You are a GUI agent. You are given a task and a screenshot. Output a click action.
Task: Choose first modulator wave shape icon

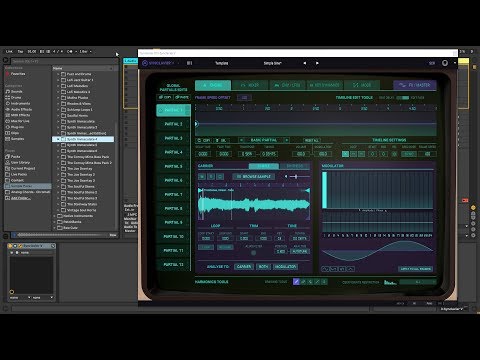tap(325, 269)
